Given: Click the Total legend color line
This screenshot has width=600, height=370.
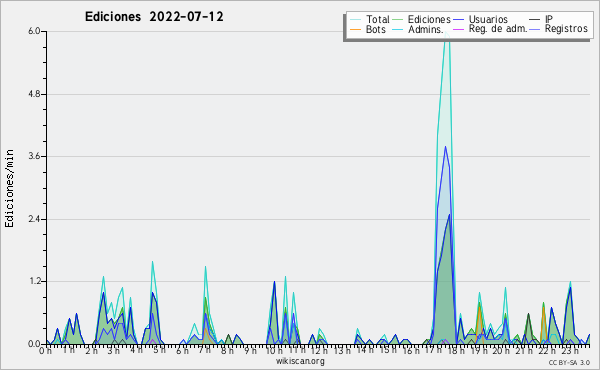Looking at the screenshot, I should tap(355, 20).
